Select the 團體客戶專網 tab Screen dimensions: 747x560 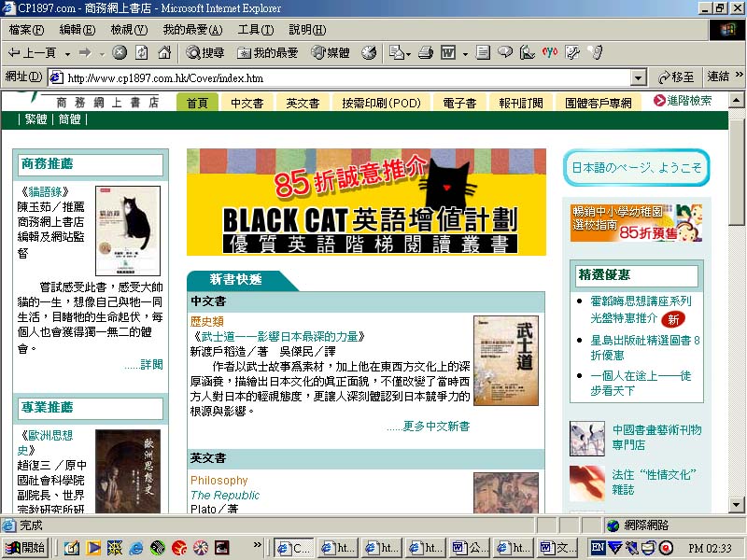coord(598,103)
